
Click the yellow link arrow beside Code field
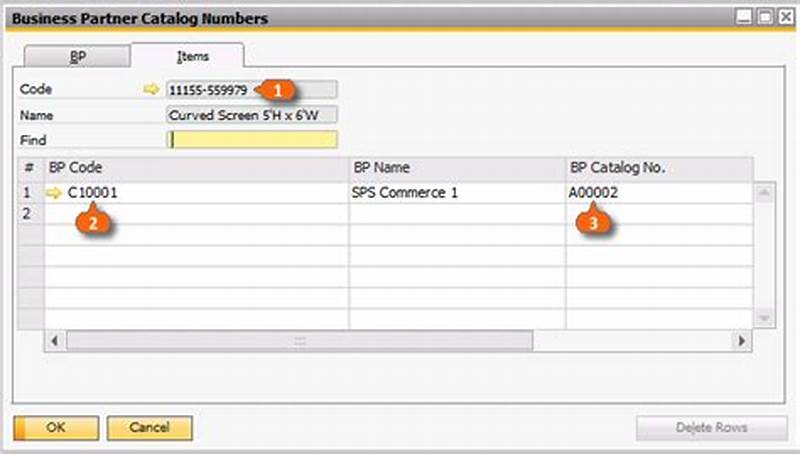coord(151,90)
